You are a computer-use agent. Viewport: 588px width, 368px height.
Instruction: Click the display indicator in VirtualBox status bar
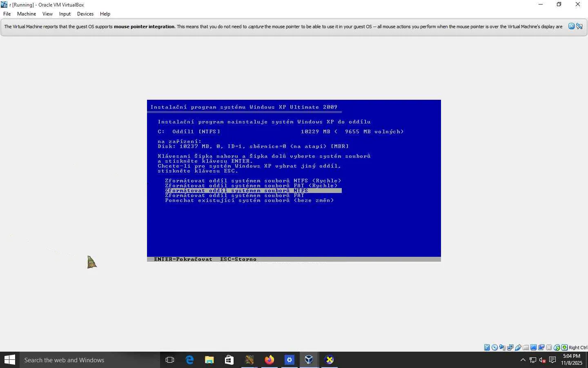534,348
